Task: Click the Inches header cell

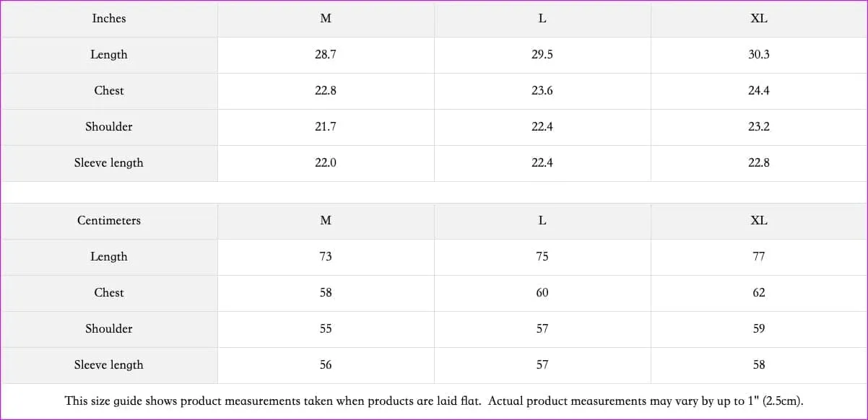Action: point(109,19)
